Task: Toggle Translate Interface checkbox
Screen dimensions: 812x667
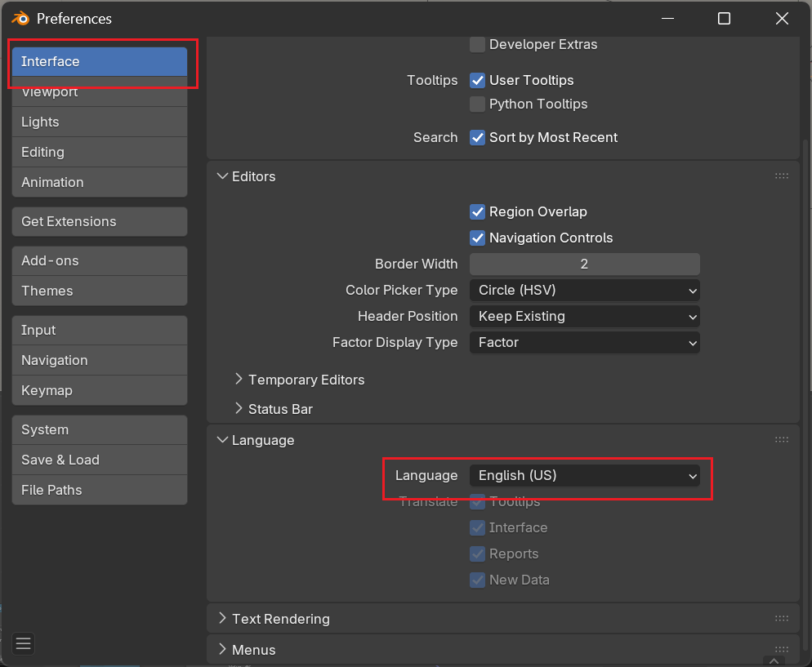Action: [477, 527]
